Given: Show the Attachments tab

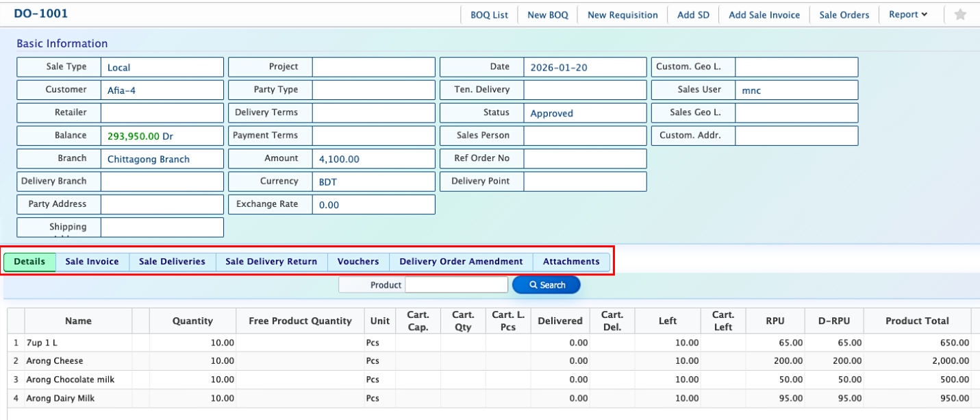Looking at the screenshot, I should point(571,262).
